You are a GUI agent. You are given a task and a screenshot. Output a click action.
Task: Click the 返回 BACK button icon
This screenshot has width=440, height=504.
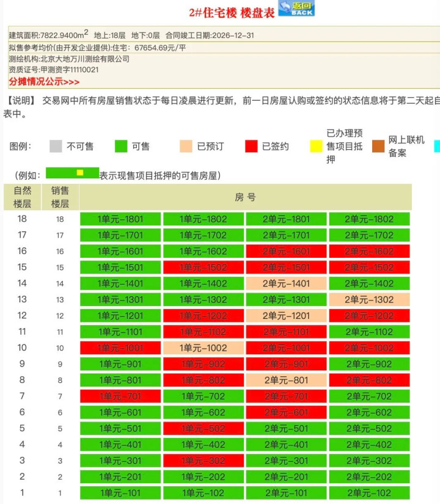point(296,9)
